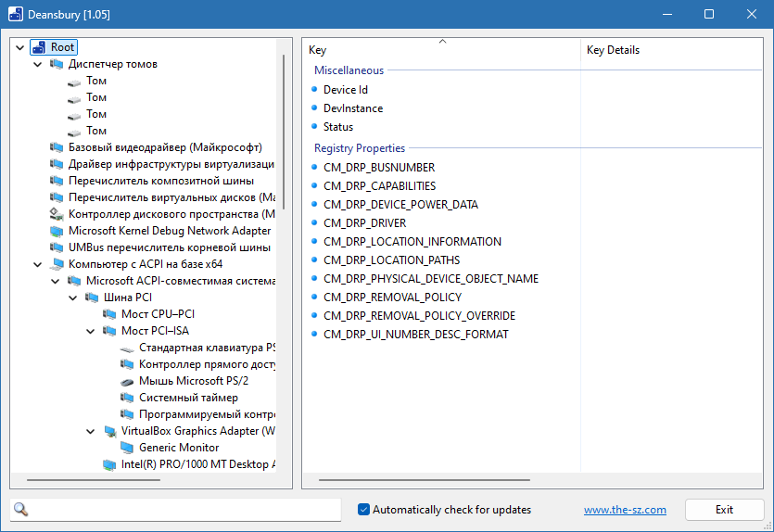Click the mouse icon for Мышь Microsoft PS/2
Image resolution: width=774 pixels, height=532 pixels.
pyautogui.click(x=127, y=382)
